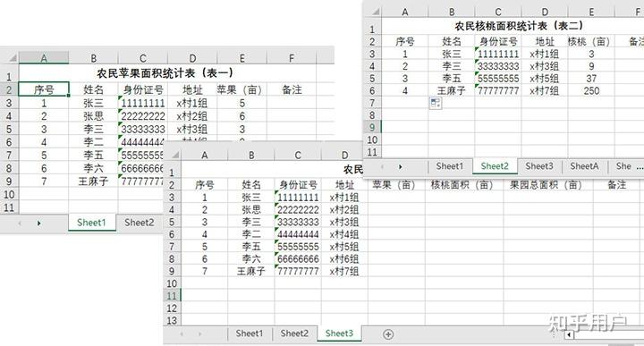The width and height of the screenshot is (644, 346).
Task: Select x村3组 cell in table one window
Action: pyautogui.click(x=192, y=129)
